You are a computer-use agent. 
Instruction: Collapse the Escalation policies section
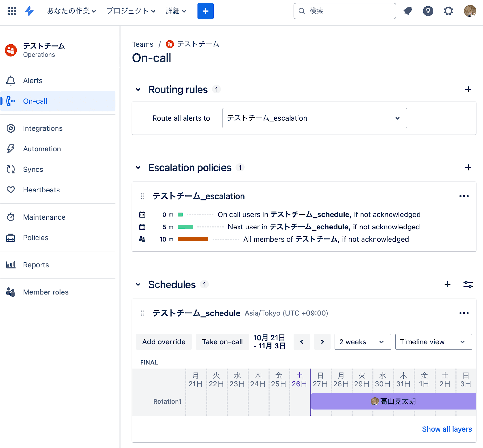click(x=139, y=168)
